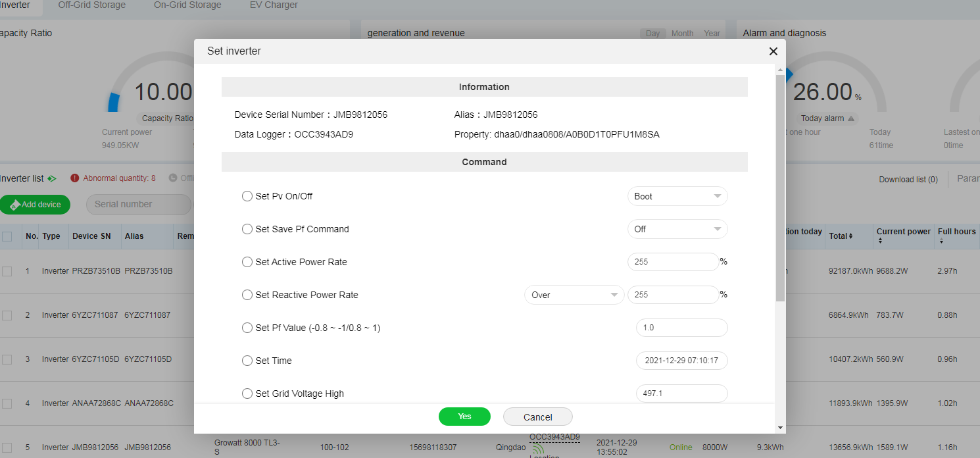Confirm with the green Yes button
This screenshot has width=980, height=458.
(x=464, y=417)
